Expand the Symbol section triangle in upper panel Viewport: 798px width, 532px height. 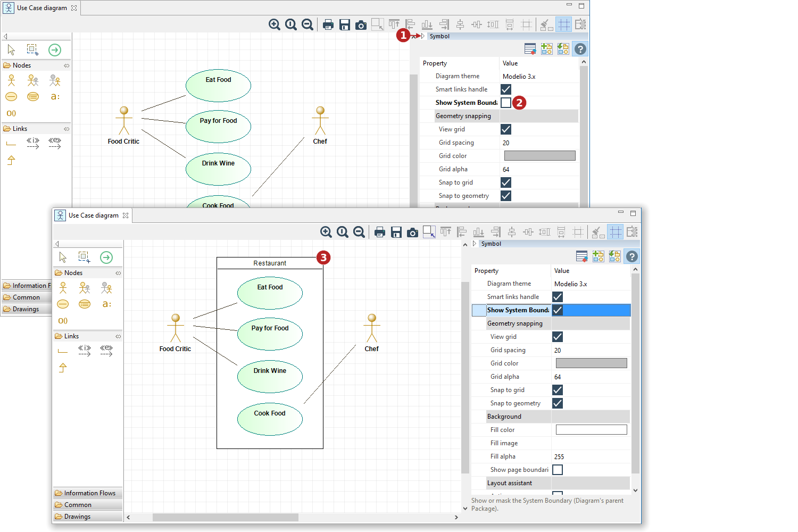pos(423,36)
